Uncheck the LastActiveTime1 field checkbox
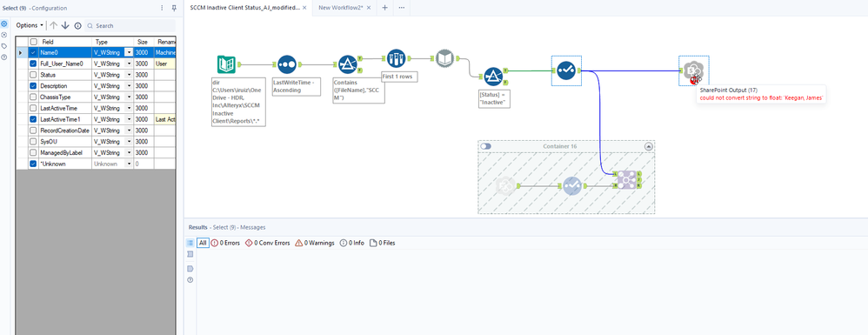 tap(33, 119)
